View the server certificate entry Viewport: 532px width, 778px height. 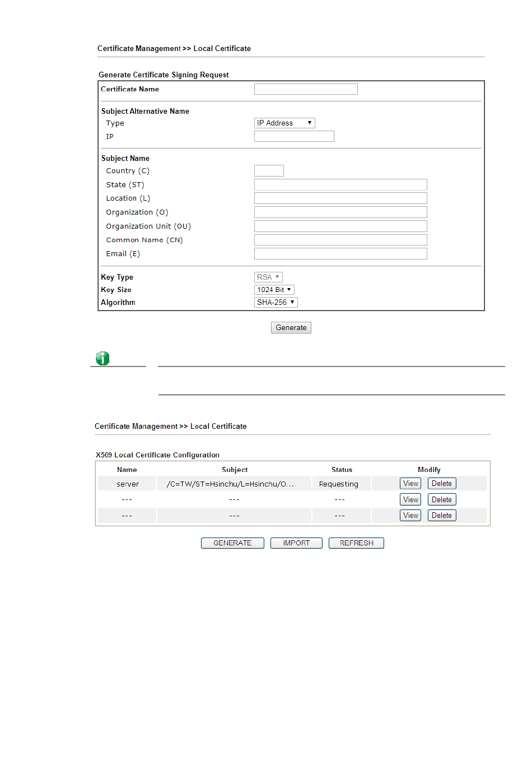pyautogui.click(x=410, y=484)
